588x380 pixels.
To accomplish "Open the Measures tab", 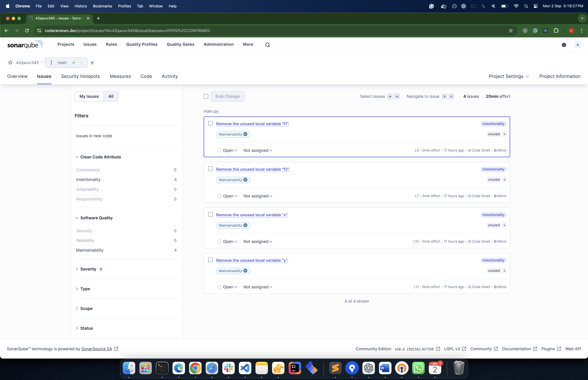I will click(x=120, y=76).
